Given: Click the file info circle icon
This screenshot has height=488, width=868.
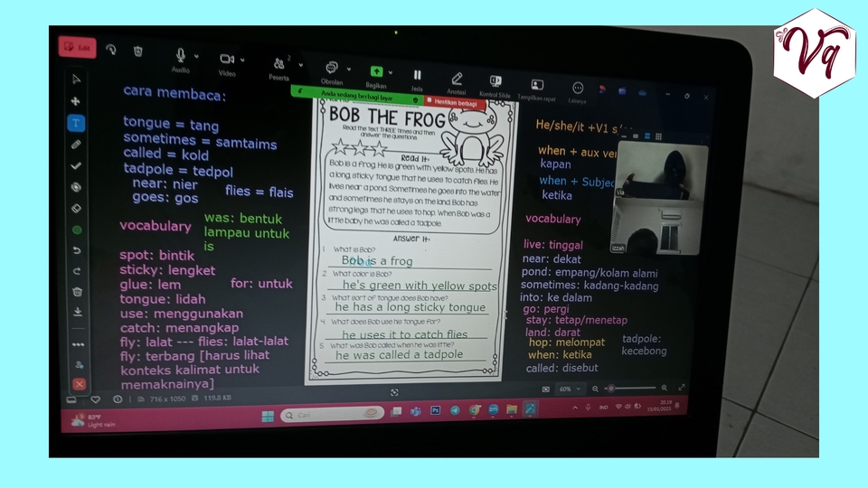Looking at the screenshot, I should coord(118,399).
